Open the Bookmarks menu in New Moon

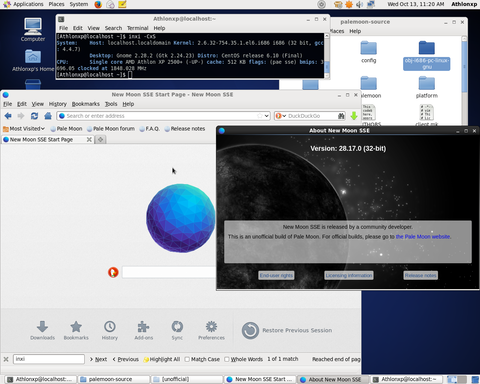(x=86, y=104)
